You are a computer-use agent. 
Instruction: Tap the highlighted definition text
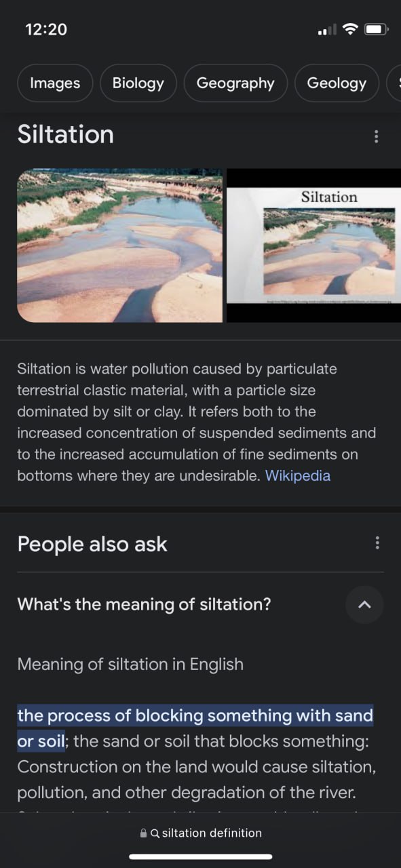pyautogui.click(x=195, y=728)
